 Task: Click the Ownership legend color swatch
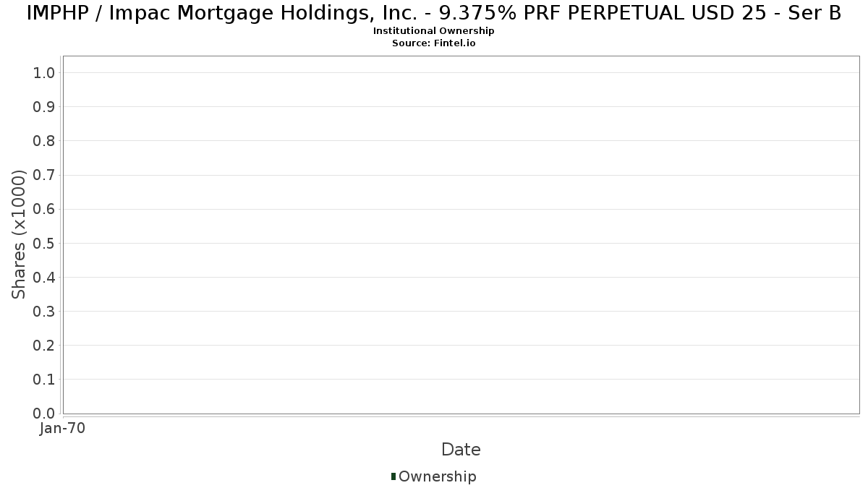coord(393,476)
